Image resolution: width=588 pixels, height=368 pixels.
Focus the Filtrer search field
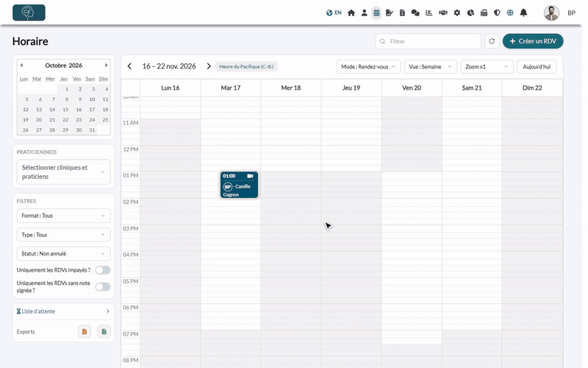point(429,41)
